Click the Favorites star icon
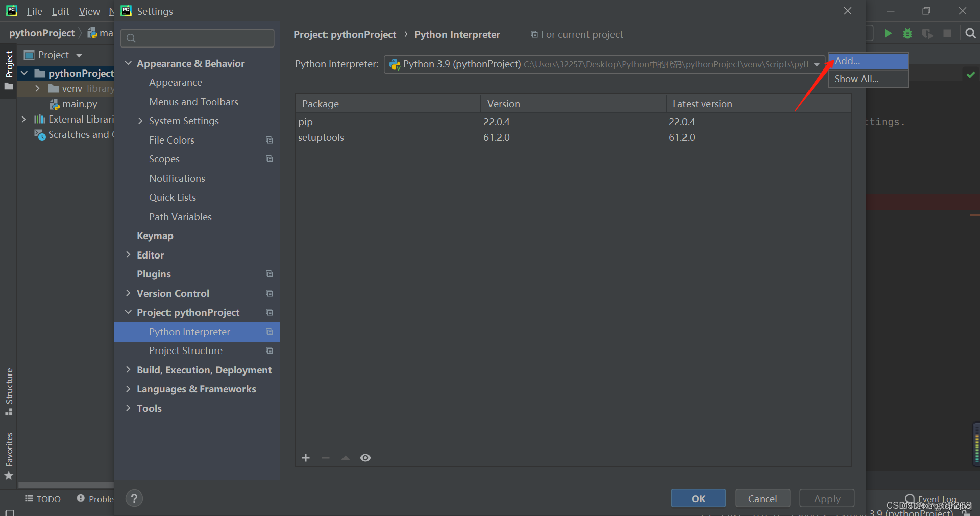This screenshot has width=980, height=516. (x=9, y=475)
